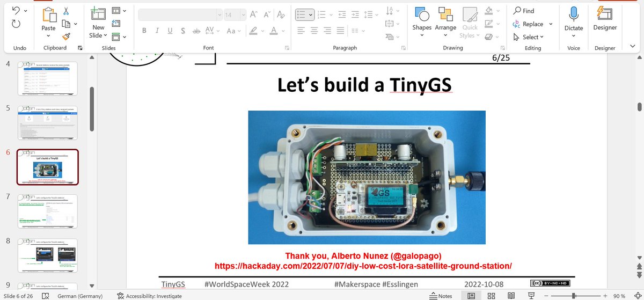
Task: Click zoom percentage 90 %
Action: [x=619, y=296]
